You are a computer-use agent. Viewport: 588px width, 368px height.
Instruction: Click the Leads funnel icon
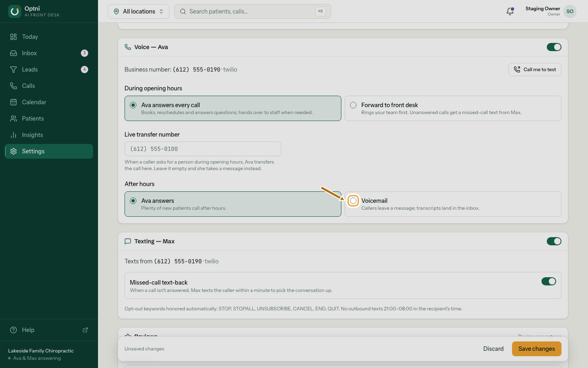pyautogui.click(x=13, y=70)
